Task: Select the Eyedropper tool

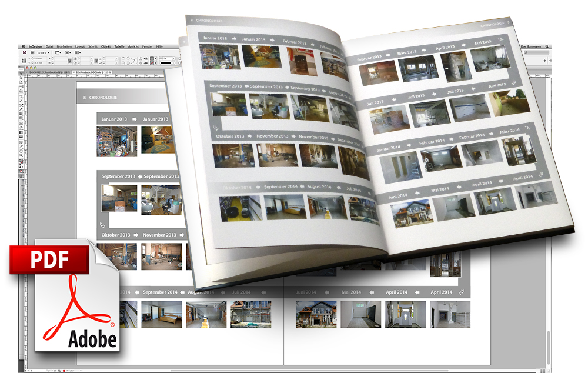Action: [x=21, y=146]
